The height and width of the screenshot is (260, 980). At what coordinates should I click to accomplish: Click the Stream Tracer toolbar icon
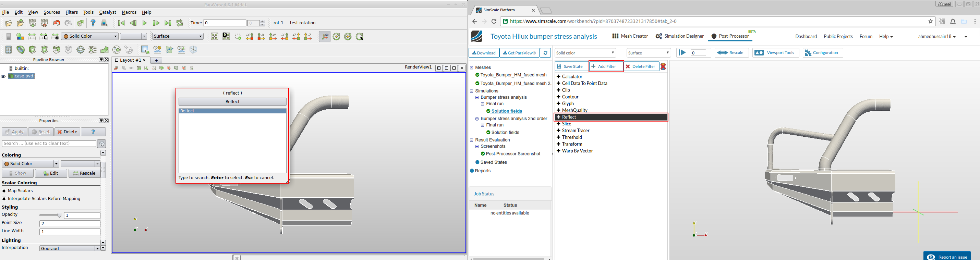(93, 50)
